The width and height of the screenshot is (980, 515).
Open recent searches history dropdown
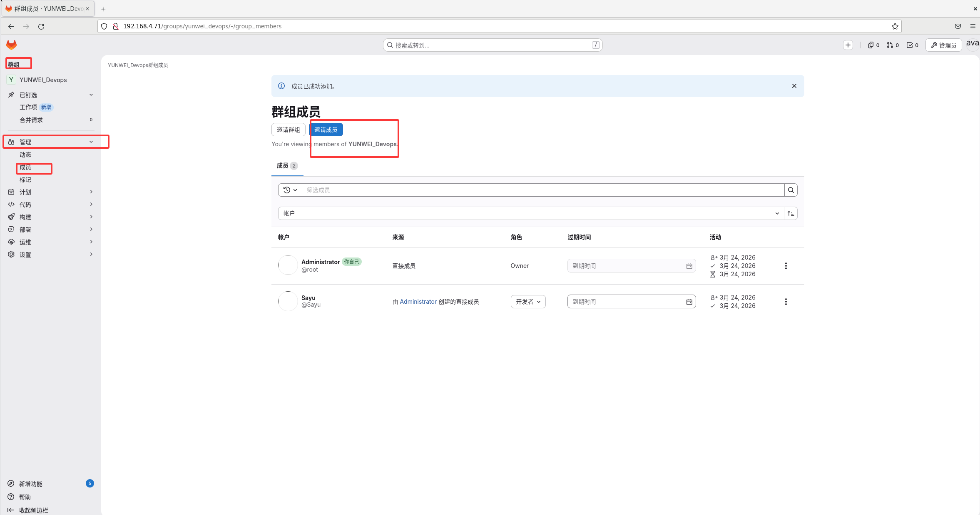[x=290, y=190]
